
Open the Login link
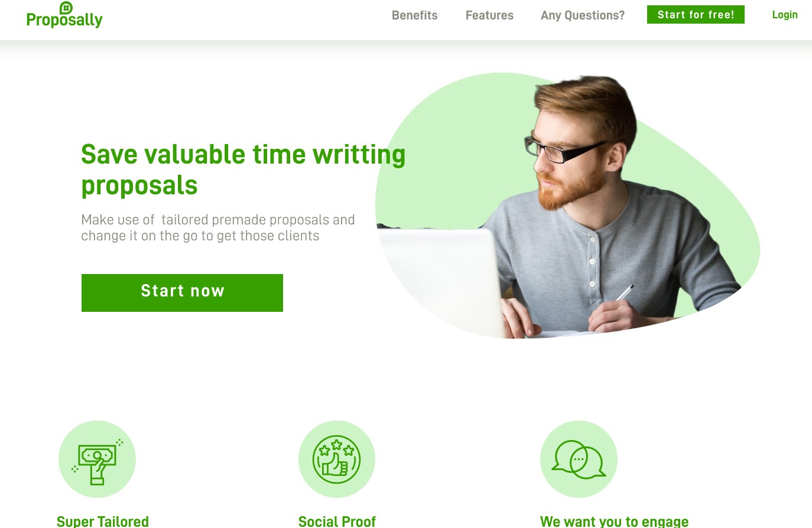pos(785,15)
